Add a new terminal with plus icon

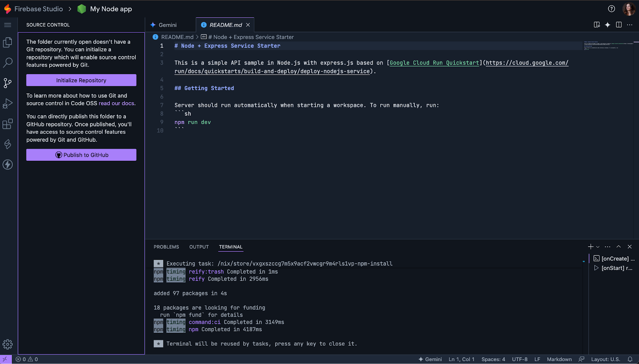pos(590,247)
